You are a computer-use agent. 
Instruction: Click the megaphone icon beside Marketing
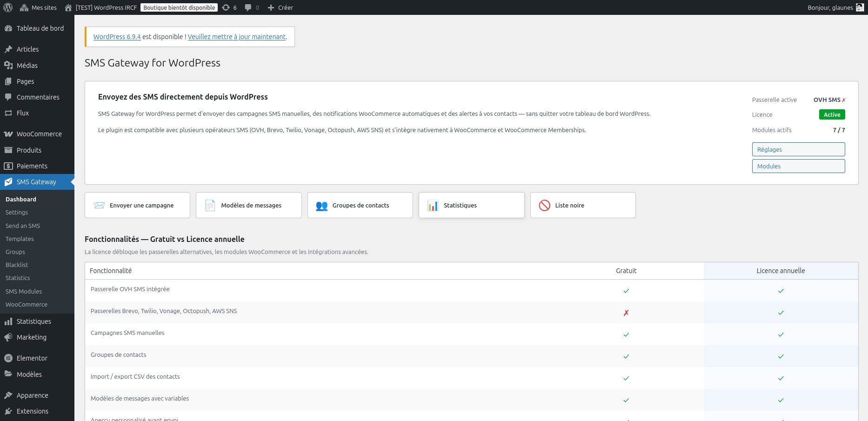point(8,337)
